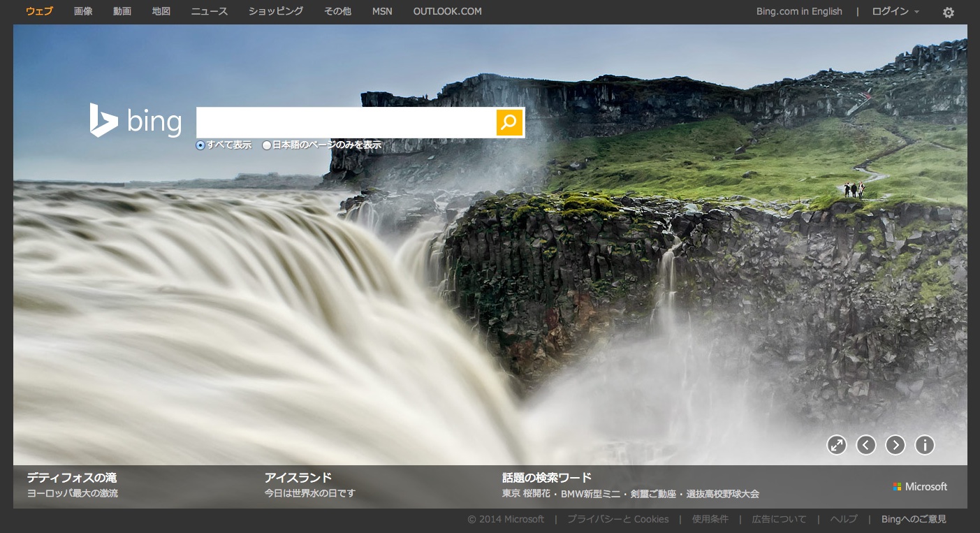Expand the ログイン dropdown
Viewport: 980px width, 533px height.
click(895, 11)
